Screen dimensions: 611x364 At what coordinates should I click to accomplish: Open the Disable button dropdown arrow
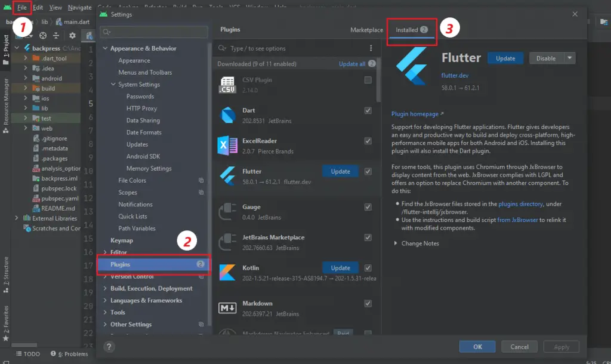click(569, 58)
